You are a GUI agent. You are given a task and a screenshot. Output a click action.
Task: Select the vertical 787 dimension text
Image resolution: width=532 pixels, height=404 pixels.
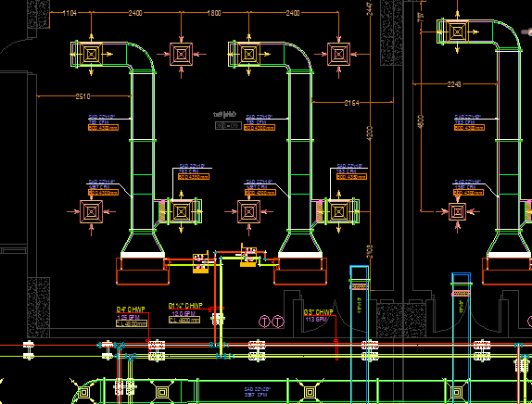click(x=421, y=18)
